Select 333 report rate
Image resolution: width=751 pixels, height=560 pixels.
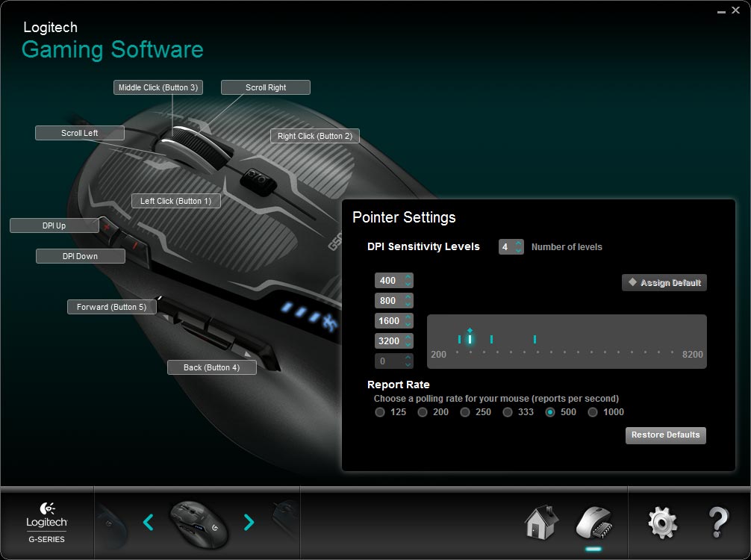coord(508,412)
